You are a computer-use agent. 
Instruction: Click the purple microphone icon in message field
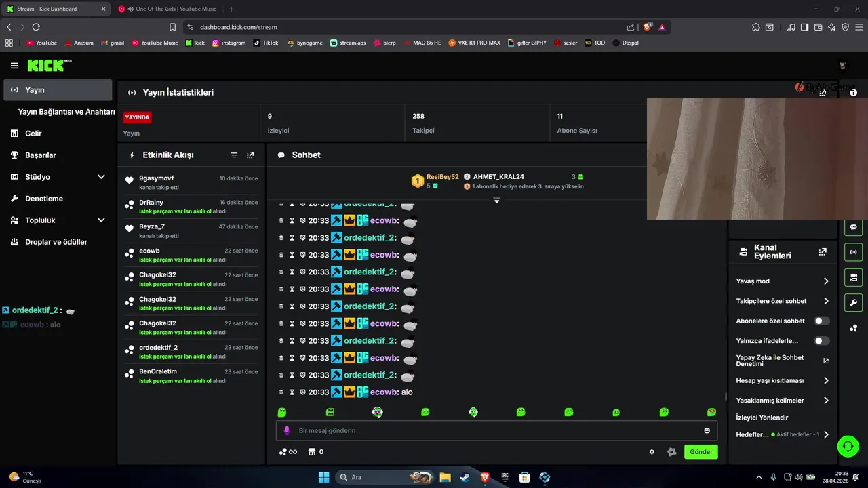pos(287,430)
